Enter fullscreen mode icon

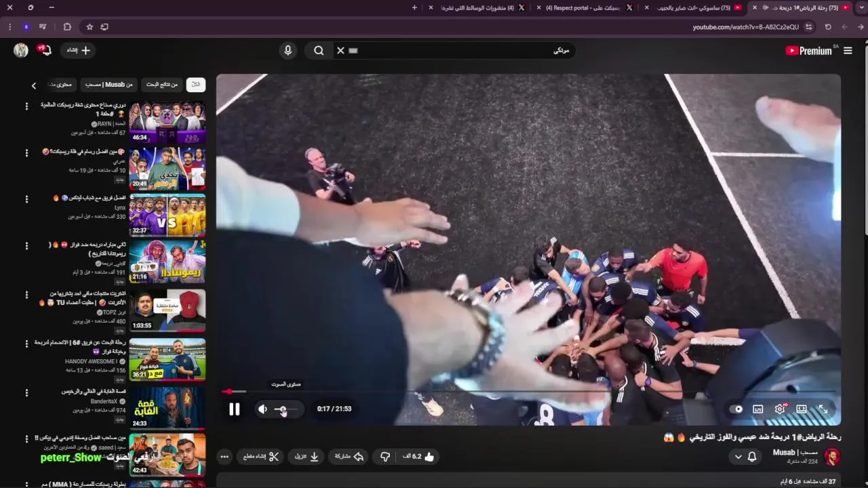(823, 409)
